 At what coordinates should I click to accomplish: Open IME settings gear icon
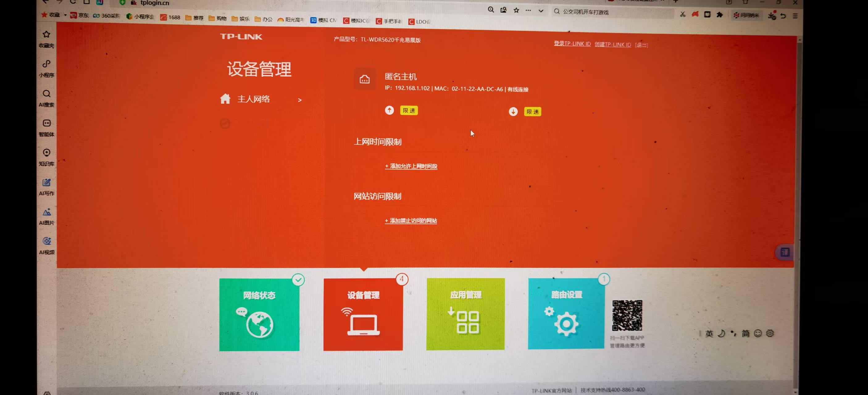(770, 333)
